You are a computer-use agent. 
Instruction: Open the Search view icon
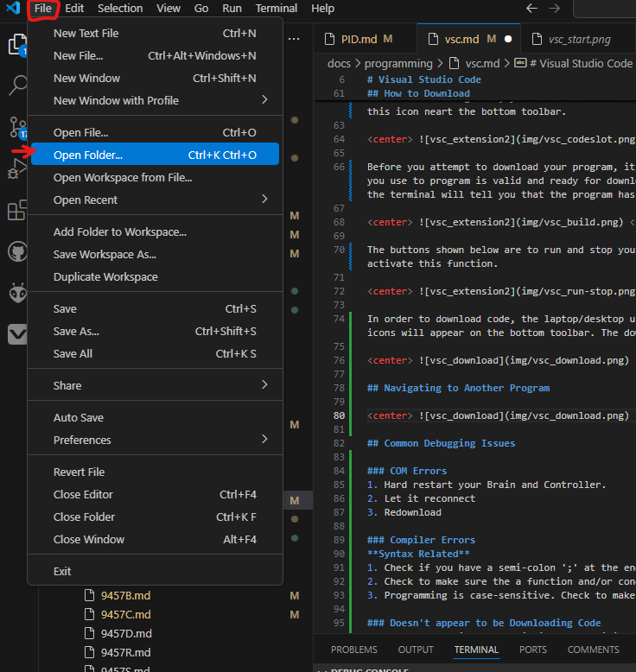pyautogui.click(x=18, y=85)
